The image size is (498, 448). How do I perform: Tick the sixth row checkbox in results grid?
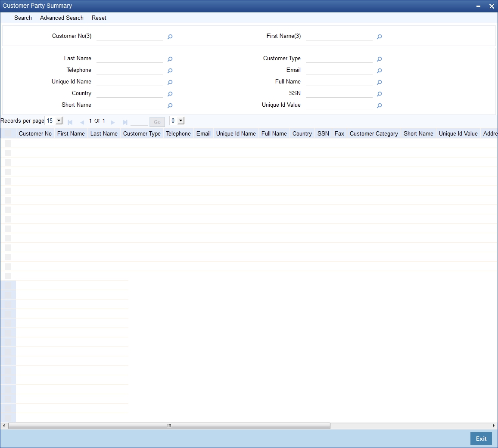pos(8,191)
